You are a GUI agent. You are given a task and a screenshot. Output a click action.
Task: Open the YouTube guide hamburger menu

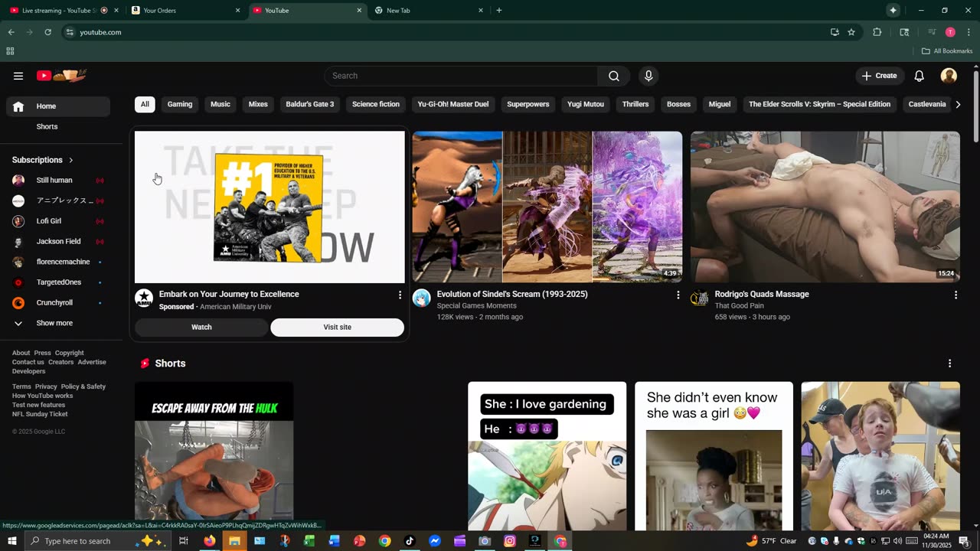click(18, 76)
